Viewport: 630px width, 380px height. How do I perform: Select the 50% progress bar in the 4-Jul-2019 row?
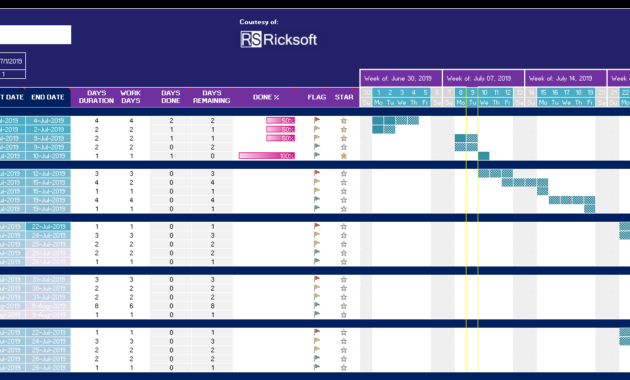point(280,120)
